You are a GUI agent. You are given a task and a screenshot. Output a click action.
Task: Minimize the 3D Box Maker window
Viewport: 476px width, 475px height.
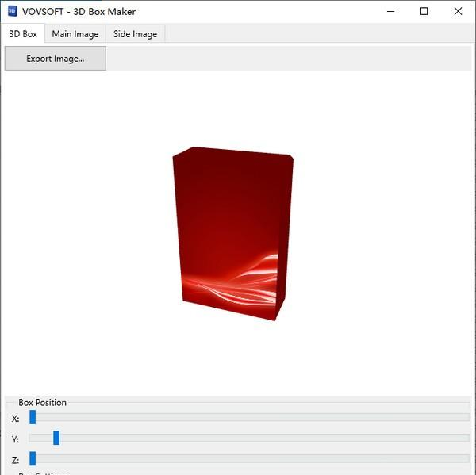coord(390,12)
